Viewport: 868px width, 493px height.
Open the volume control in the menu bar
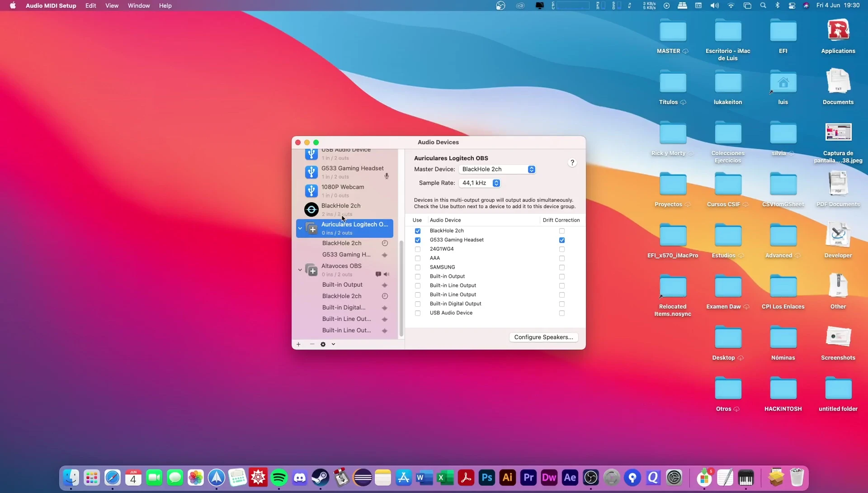tap(714, 5)
